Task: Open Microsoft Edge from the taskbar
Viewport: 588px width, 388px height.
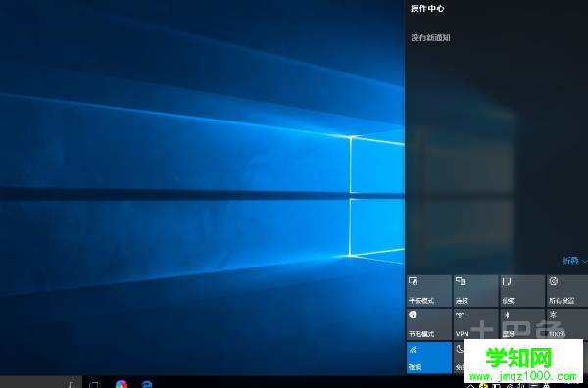Action: tap(147, 384)
